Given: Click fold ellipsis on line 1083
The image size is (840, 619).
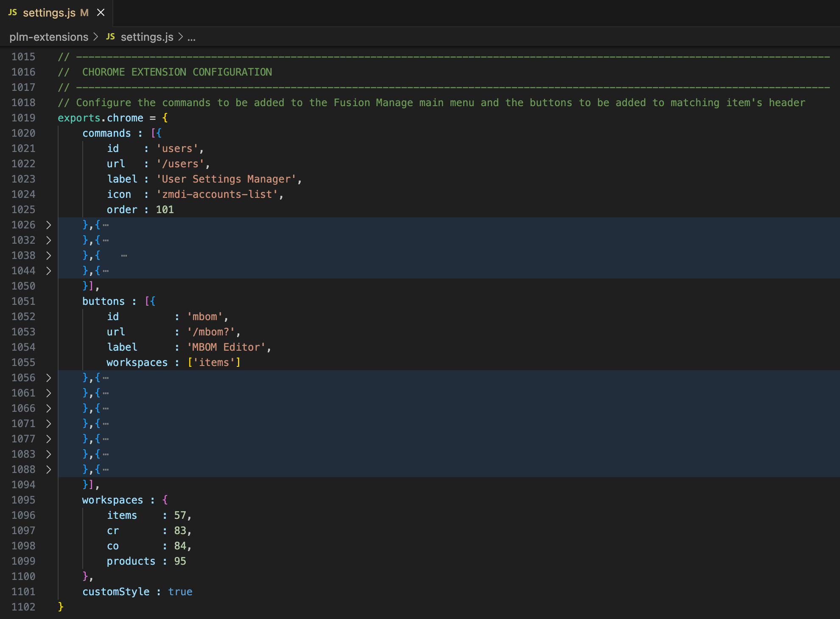Looking at the screenshot, I should coord(106,455).
